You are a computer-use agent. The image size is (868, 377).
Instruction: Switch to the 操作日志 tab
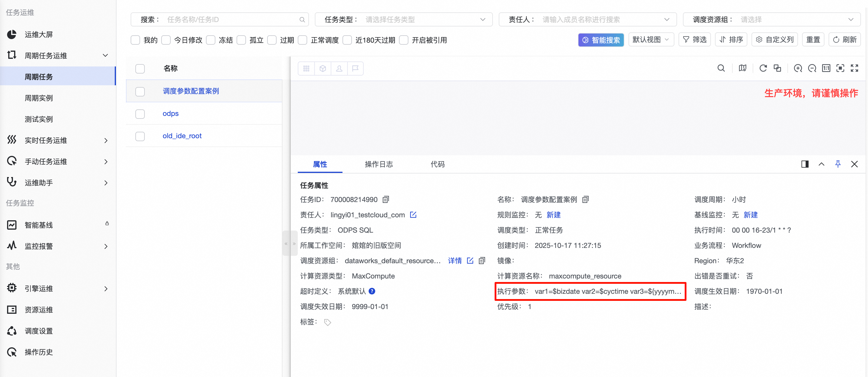tap(379, 164)
